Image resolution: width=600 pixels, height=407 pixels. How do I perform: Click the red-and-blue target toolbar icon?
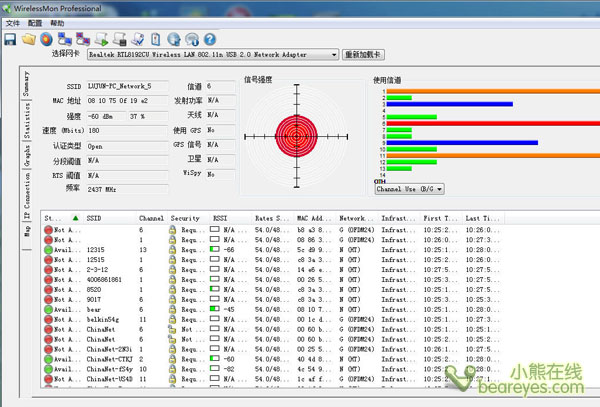click(46, 39)
